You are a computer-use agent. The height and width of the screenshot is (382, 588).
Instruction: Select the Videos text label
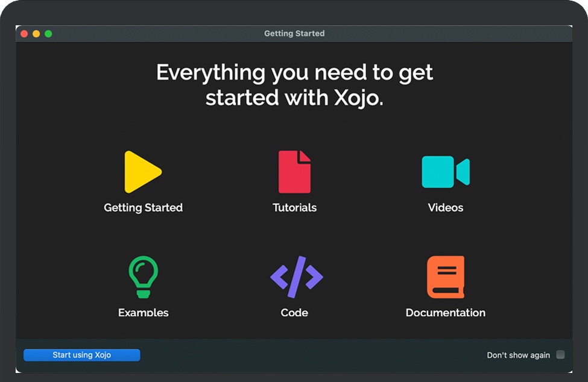445,208
